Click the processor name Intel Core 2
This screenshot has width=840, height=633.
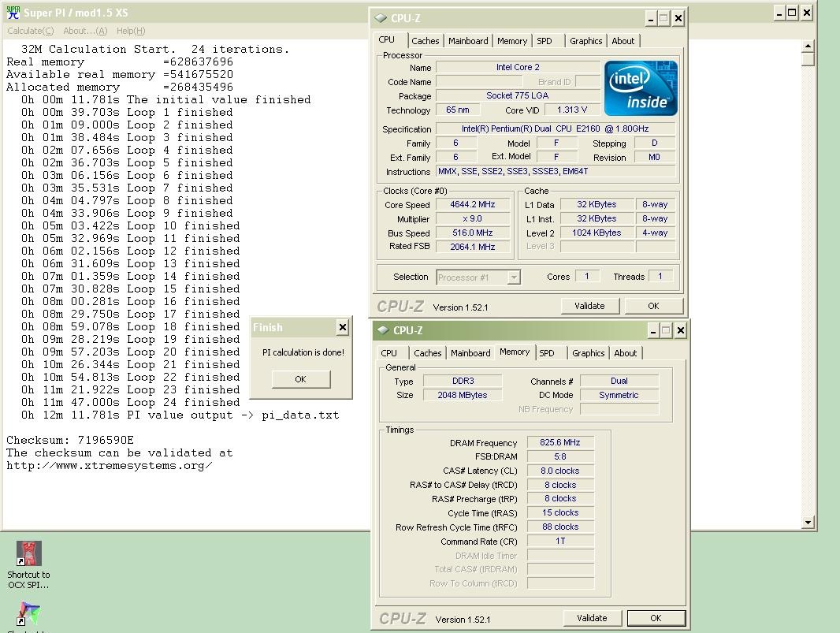[518, 68]
